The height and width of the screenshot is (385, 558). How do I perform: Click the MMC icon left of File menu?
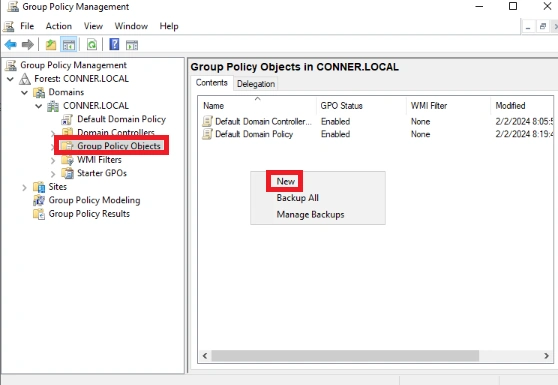tap(9, 26)
